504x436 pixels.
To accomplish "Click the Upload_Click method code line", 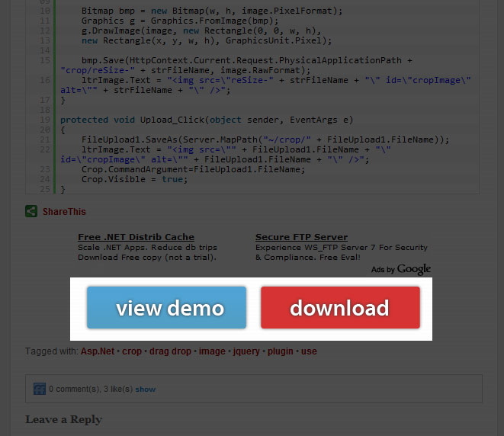I will (x=206, y=120).
